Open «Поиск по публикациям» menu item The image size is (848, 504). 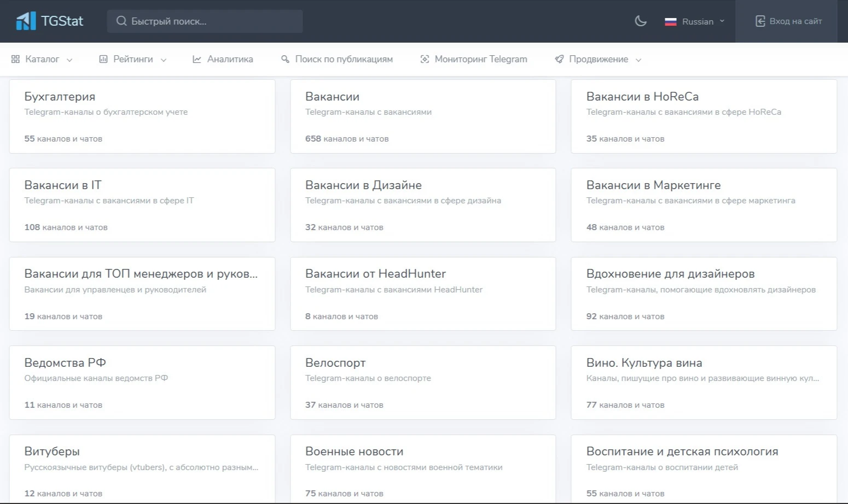pyautogui.click(x=337, y=59)
